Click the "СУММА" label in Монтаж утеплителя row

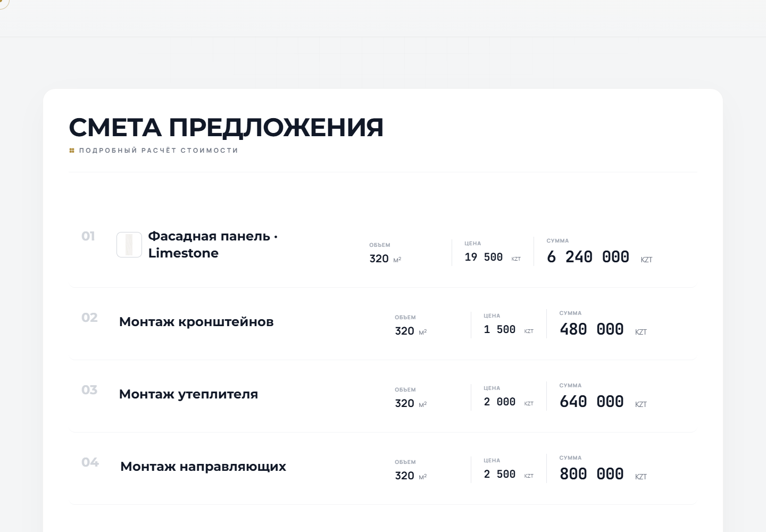pyautogui.click(x=570, y=386)
